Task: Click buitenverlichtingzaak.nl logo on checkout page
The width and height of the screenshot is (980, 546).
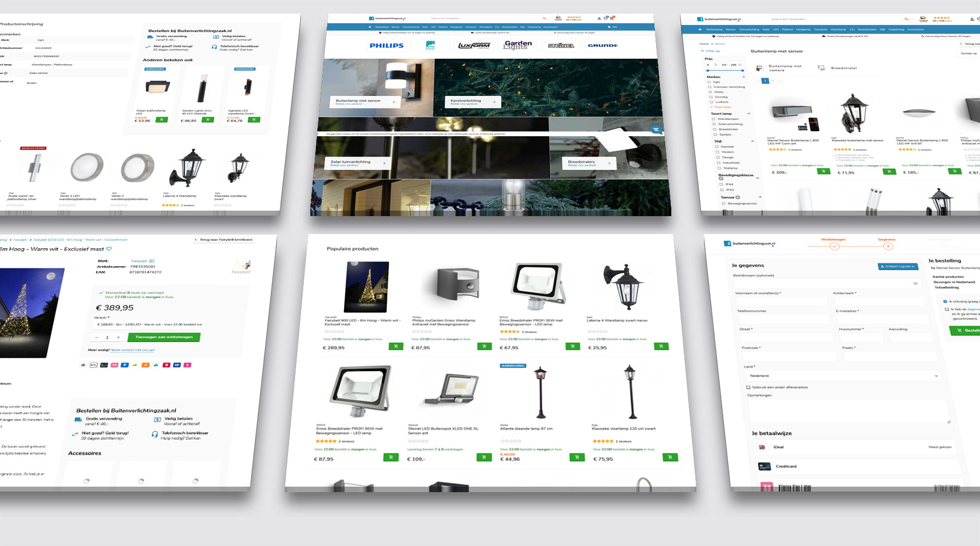Action: click(750, 244)
